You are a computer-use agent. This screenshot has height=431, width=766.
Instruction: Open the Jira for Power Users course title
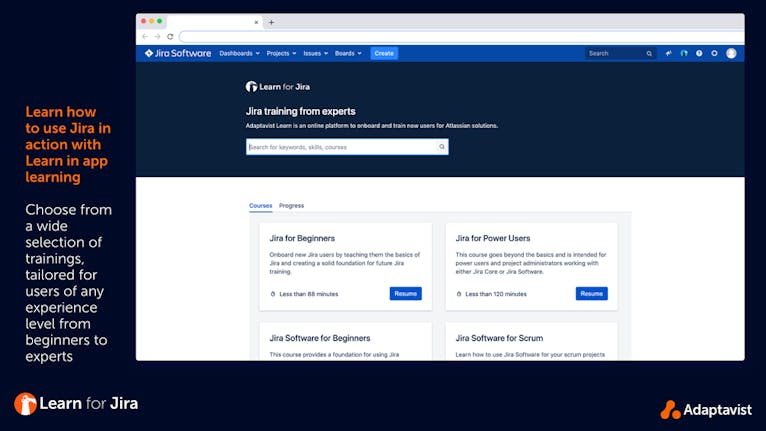[x=492, y=238]
